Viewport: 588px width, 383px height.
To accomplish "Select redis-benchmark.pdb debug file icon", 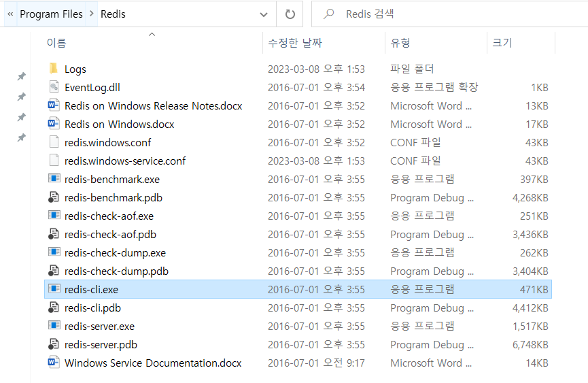I will [x=54, y=197].
